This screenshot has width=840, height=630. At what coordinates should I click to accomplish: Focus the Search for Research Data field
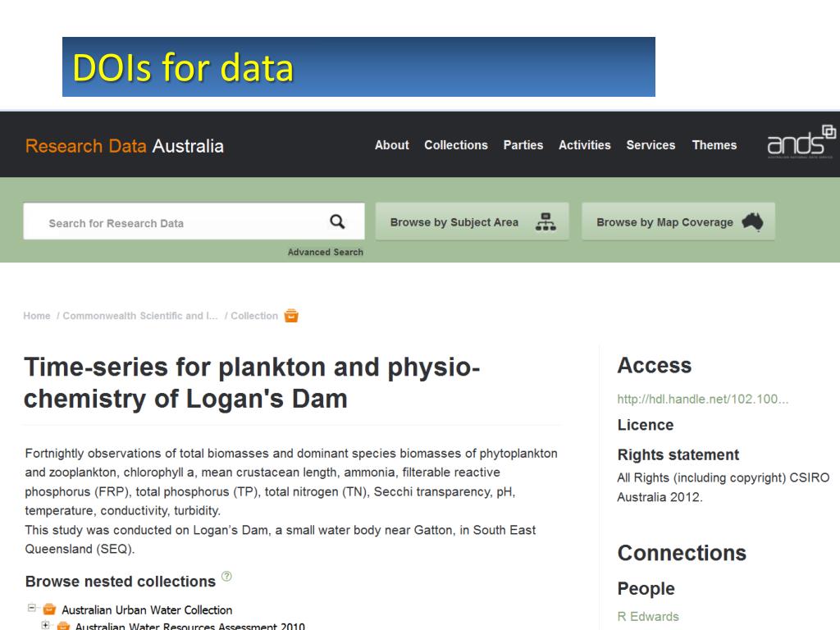coord(194,221)
